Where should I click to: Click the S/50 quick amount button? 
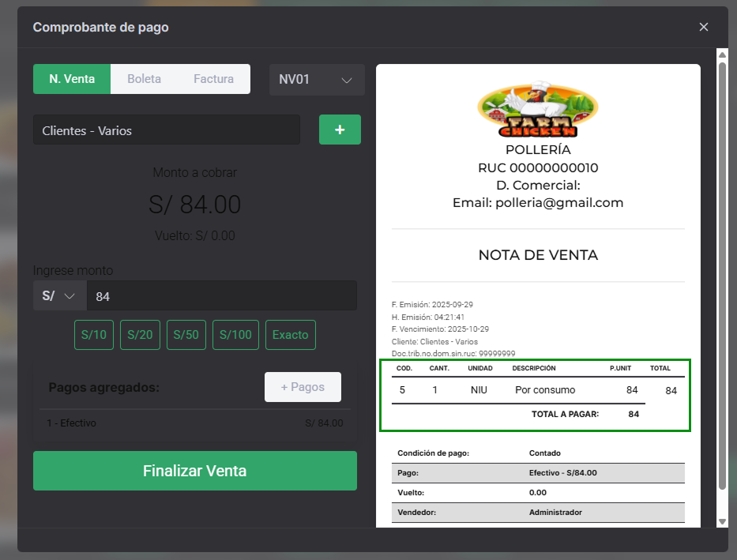[186, 335]
